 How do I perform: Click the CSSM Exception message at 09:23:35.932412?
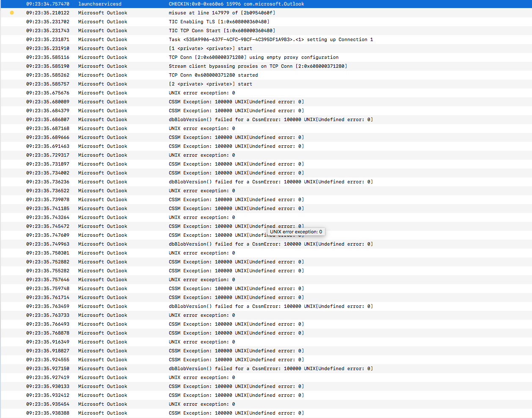(236, 395)
